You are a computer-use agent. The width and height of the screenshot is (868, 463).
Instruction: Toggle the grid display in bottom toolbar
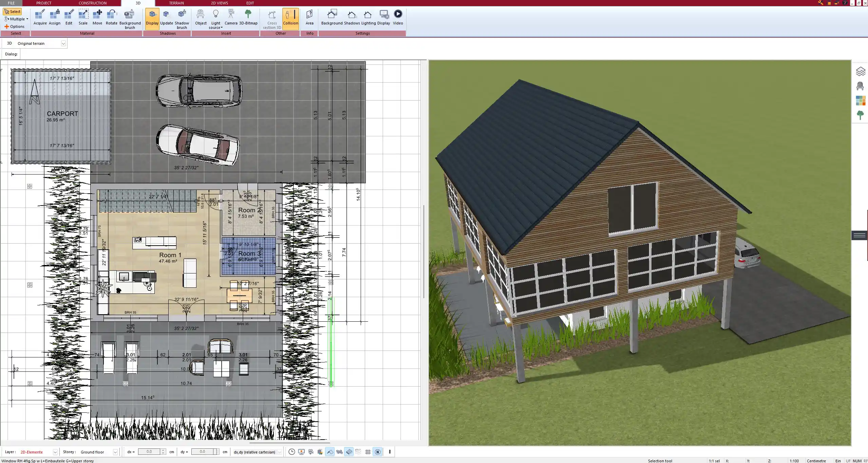pyautogui.click(x=368, y=452)
